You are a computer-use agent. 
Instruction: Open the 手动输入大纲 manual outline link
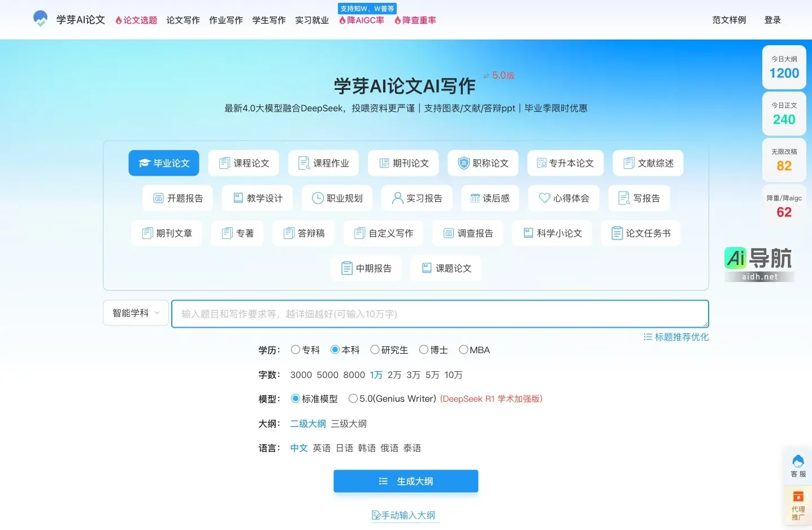(x=405, y=515)
